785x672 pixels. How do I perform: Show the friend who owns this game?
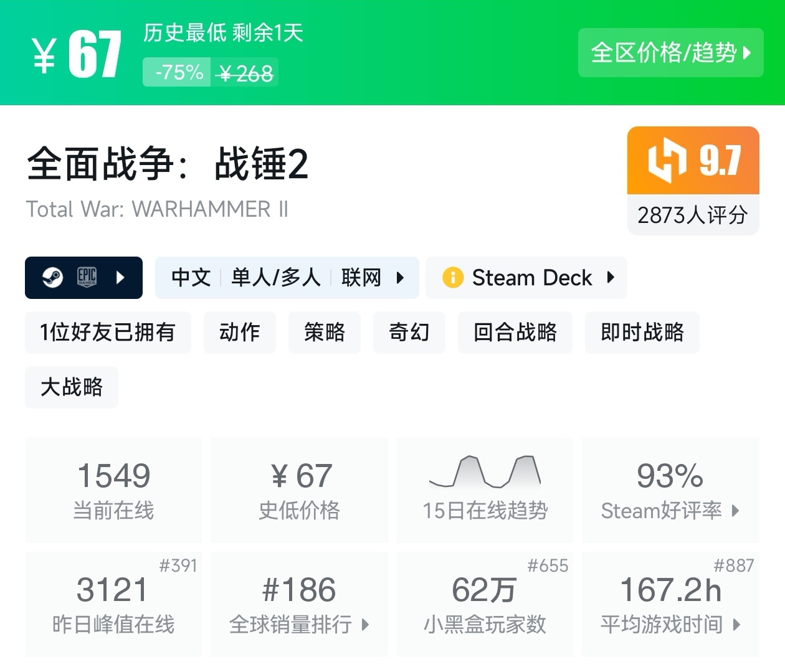pos(108,332)
